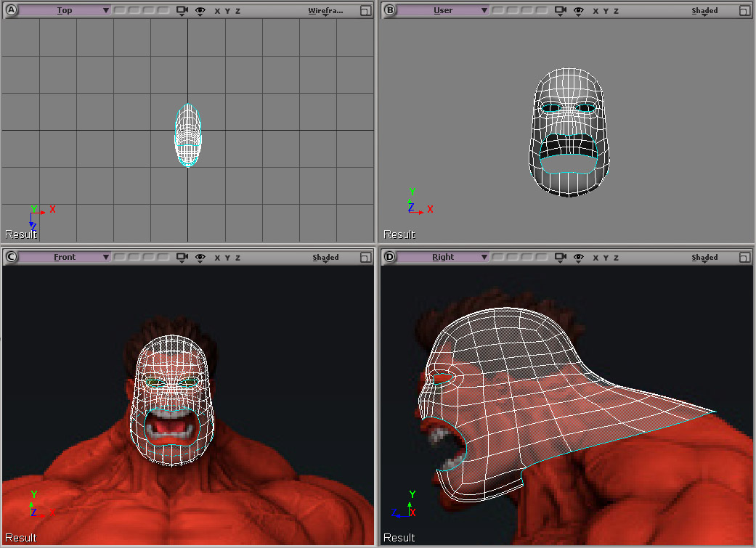Click the X axis button in Front viewport
Viewport: 756px width, 548px height.
tap(217, 258)
